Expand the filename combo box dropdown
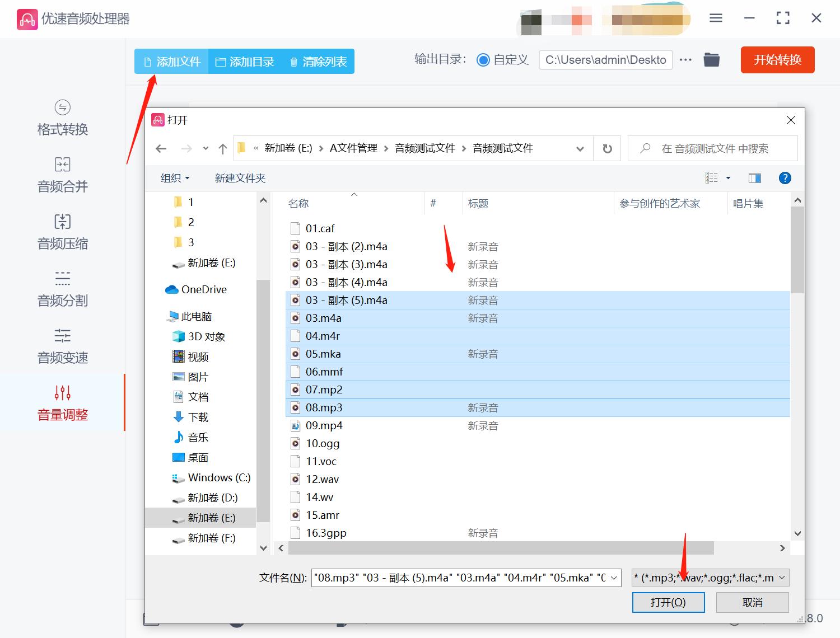This screenshot has width=840, height=638. coord(614,577)
